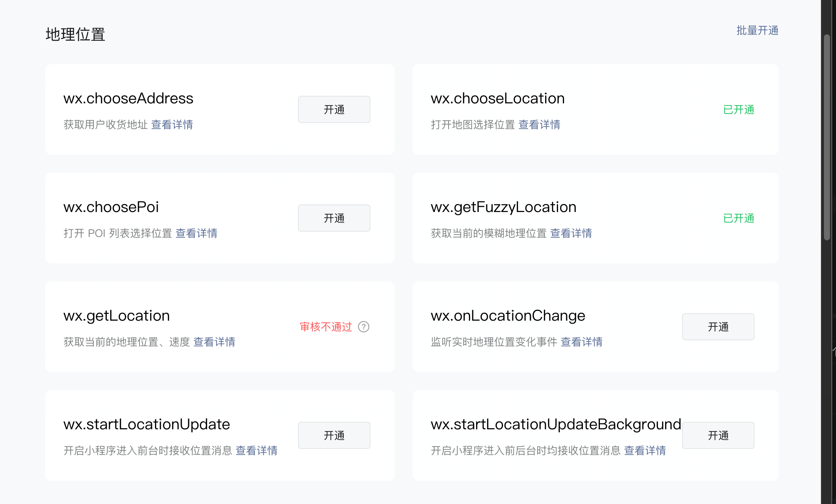Screen dimensions: 836x504
Task: Click the red 审核不通过 status text
Action: tap(326, 327)
